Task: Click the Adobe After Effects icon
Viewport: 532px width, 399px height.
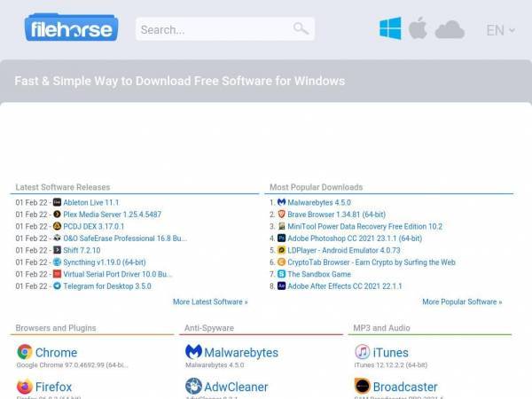Action: pos(282,286)
